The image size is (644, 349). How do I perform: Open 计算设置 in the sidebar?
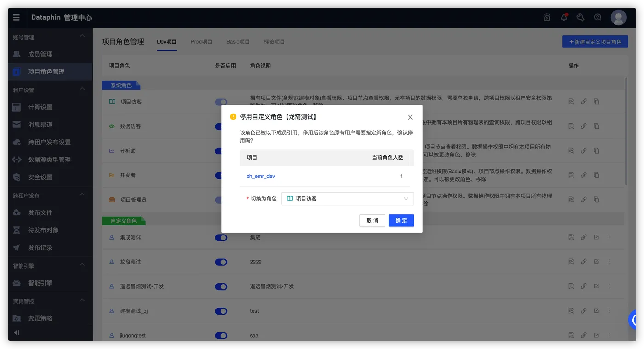tap(50, 107)
